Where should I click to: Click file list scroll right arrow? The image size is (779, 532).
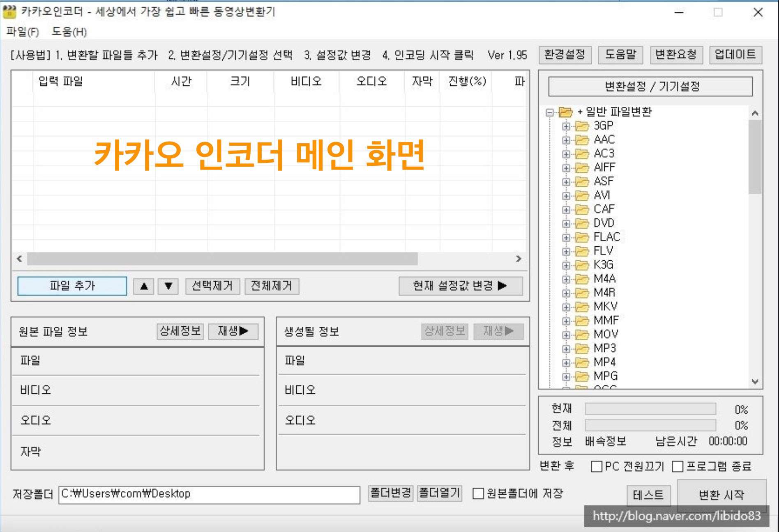[519, 259]
